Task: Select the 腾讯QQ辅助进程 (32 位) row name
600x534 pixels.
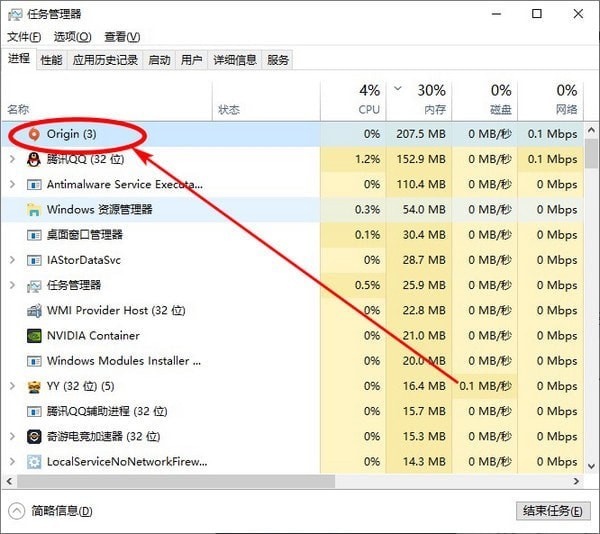Action: pyautogui.click(x=107, y=412)
